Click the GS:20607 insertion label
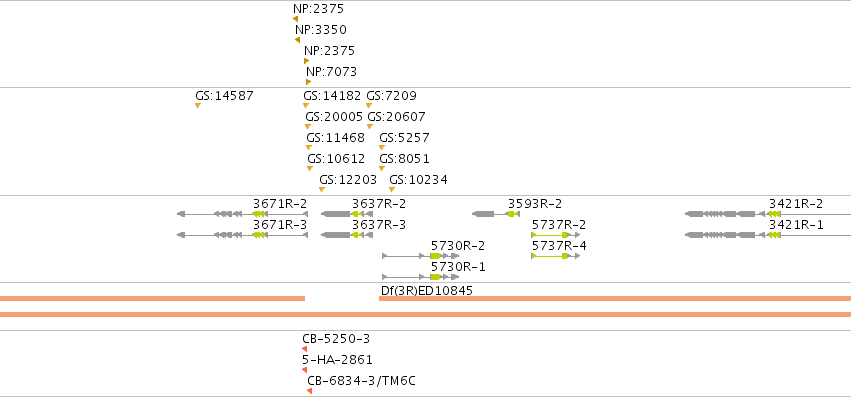Image resolution: width=851 pixels, height=397 pixels. [396, 117]
